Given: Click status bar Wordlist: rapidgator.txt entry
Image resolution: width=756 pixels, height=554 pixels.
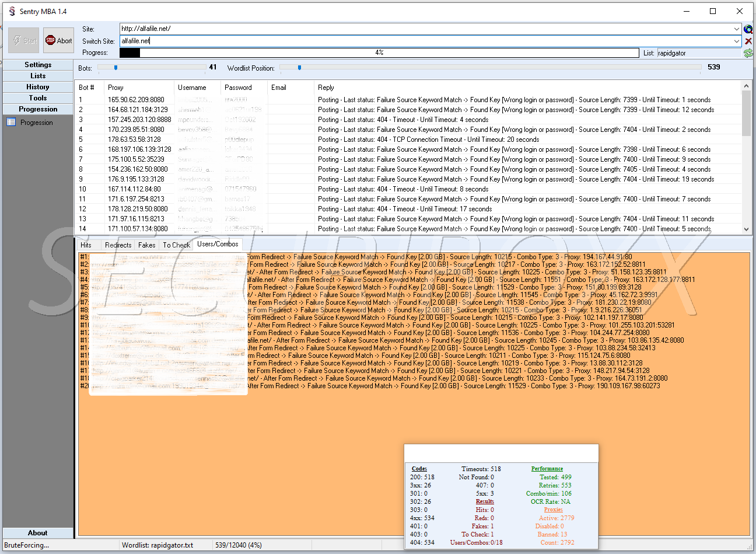Looking at the screenshot, I should click(157, 545).
